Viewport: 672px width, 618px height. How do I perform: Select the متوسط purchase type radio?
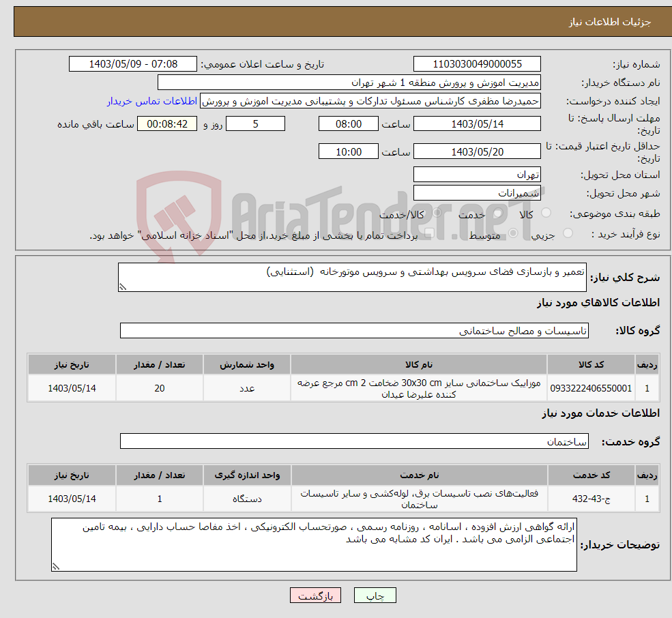click(513, 233)
